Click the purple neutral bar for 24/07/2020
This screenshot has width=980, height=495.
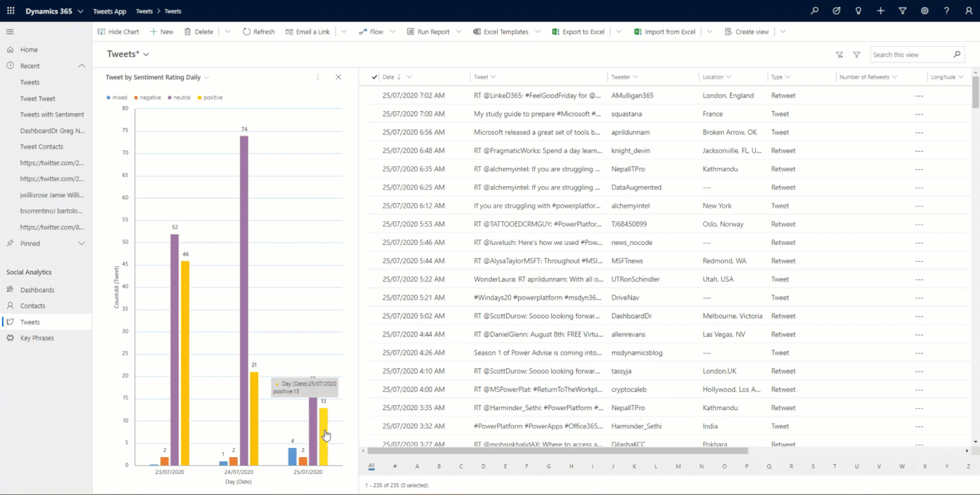point(244,300)
